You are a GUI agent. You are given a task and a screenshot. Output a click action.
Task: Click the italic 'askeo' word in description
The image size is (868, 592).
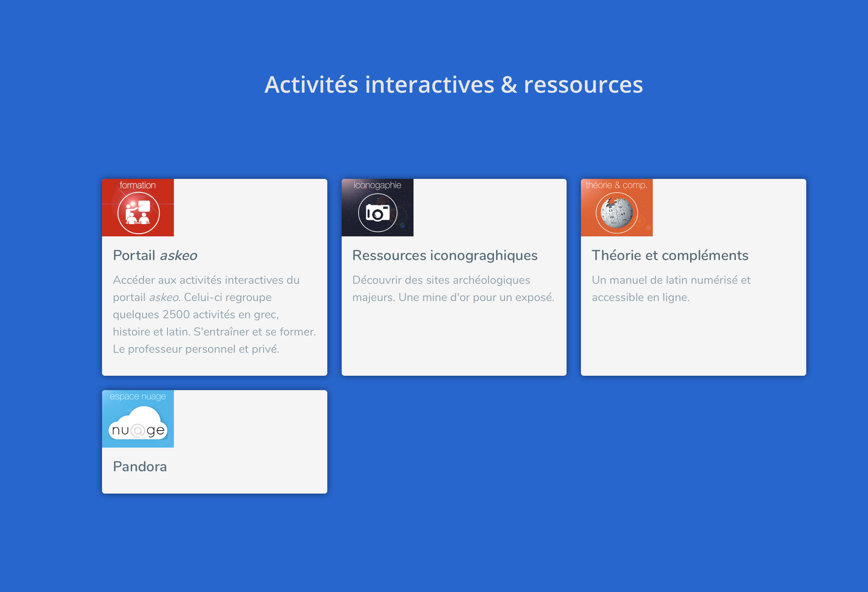click(x=164, y=297)
